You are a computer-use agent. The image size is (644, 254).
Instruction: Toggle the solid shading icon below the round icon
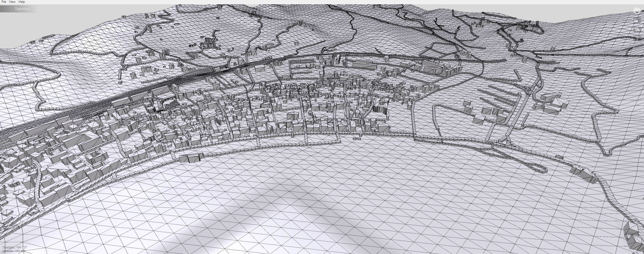pos(637,20)
